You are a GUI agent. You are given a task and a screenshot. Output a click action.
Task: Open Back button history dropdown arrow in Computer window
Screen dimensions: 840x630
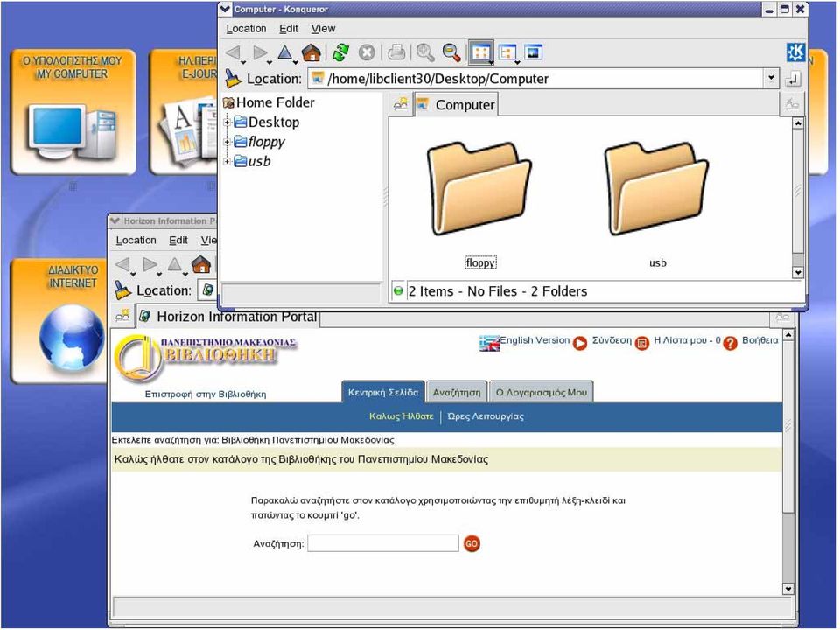pos(242,62)
